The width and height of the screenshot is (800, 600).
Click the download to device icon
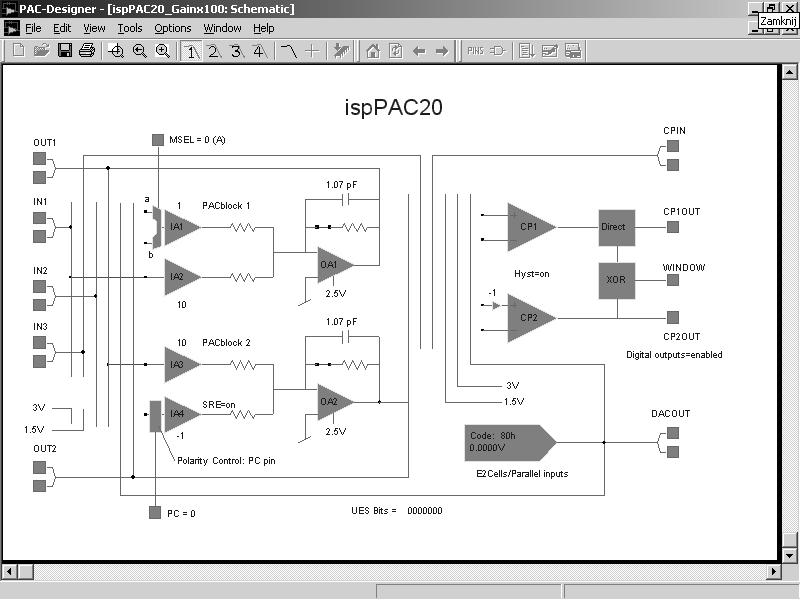[341, 51]
